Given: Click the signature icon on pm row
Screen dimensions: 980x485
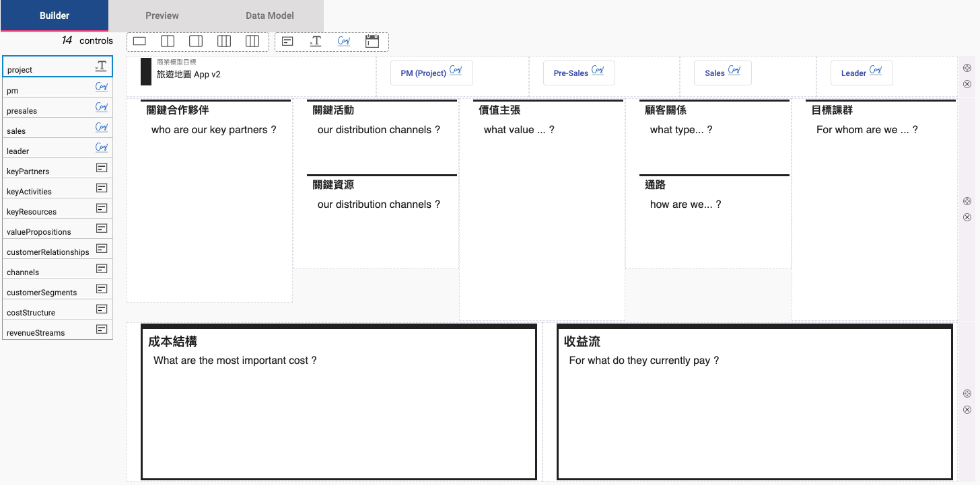Looking at the screenshot, I should 102,87.
